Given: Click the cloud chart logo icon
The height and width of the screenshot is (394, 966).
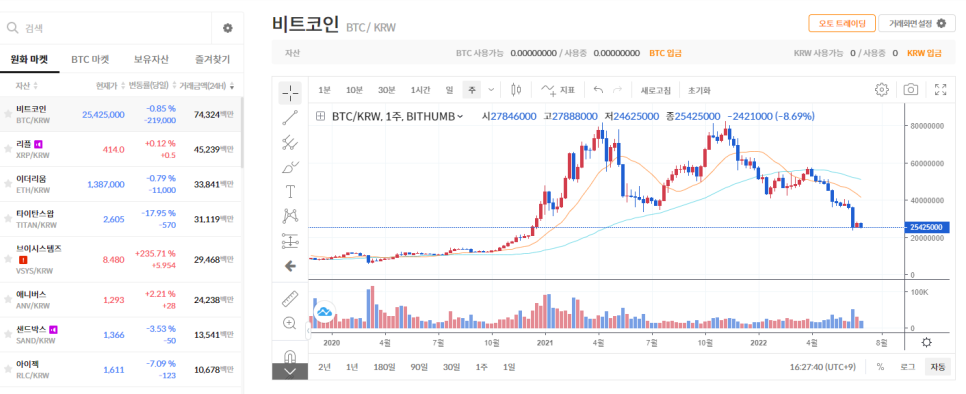Looking at the screenshot, I should pos(324,312).
